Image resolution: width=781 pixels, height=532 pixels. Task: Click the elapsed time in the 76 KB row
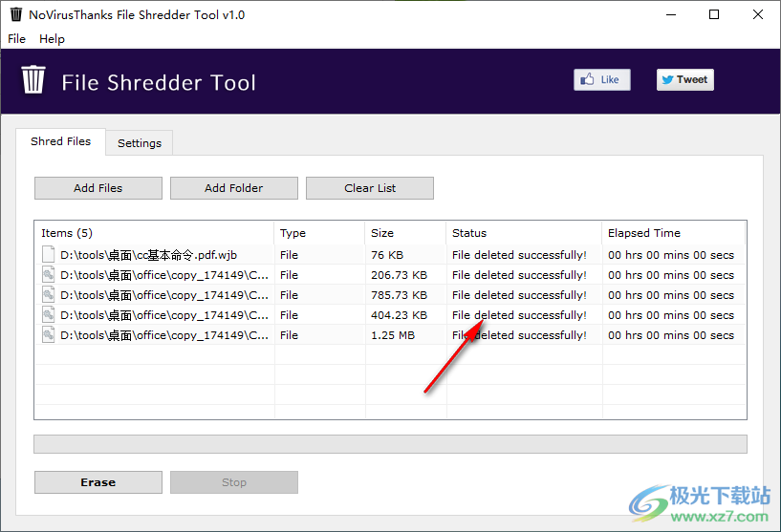(671, 255)
